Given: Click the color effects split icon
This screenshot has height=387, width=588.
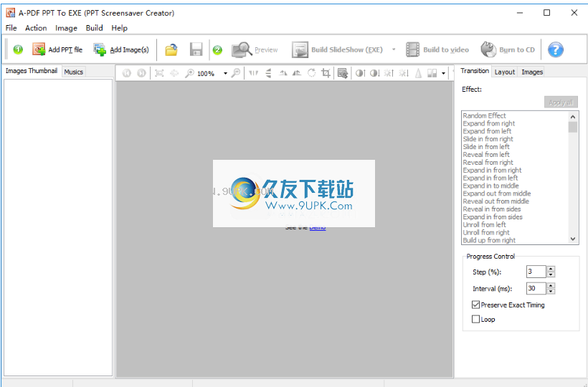Looking at the screenshot, I should 432,73.
